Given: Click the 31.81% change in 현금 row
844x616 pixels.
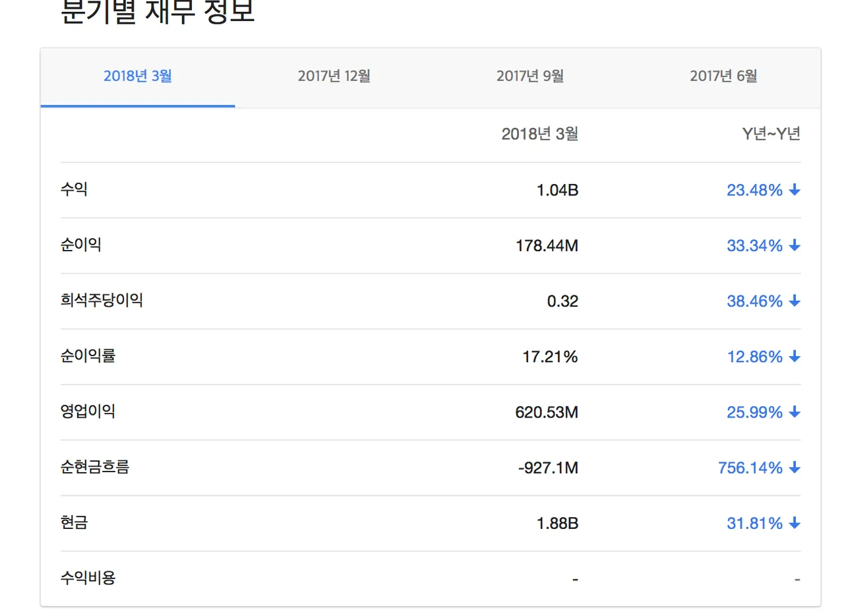Looking at the screenshot, I should pyautogui.click(x=755, y=524).
